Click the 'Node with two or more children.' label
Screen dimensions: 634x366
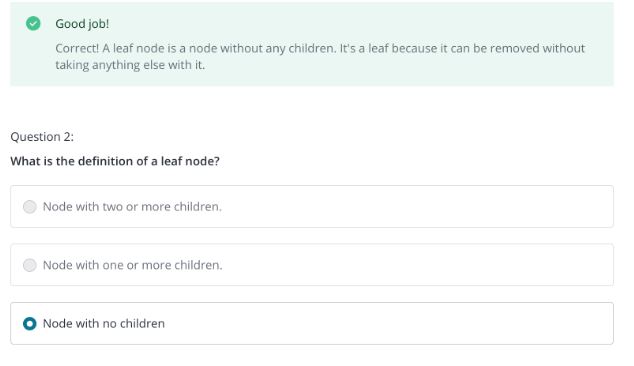tap(132, 207)
